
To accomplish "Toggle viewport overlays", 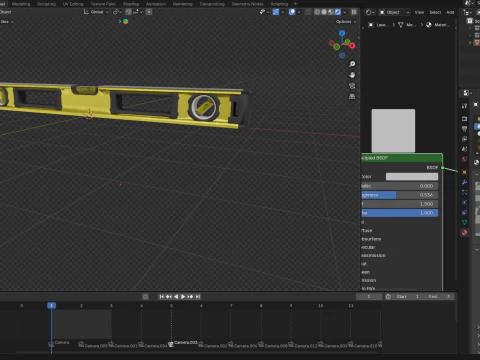I will pos(292,12).
